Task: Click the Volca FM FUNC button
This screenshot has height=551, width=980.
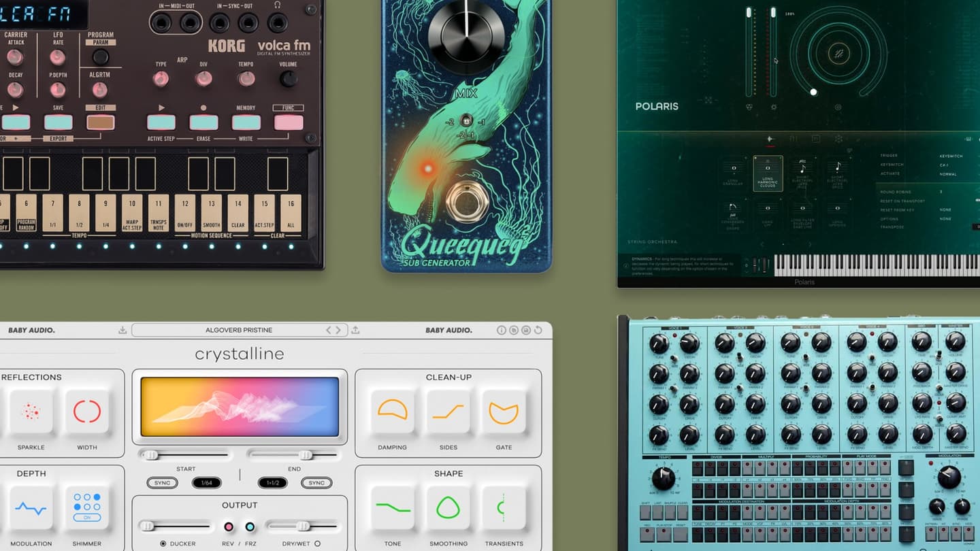Action: coord(288,122)
